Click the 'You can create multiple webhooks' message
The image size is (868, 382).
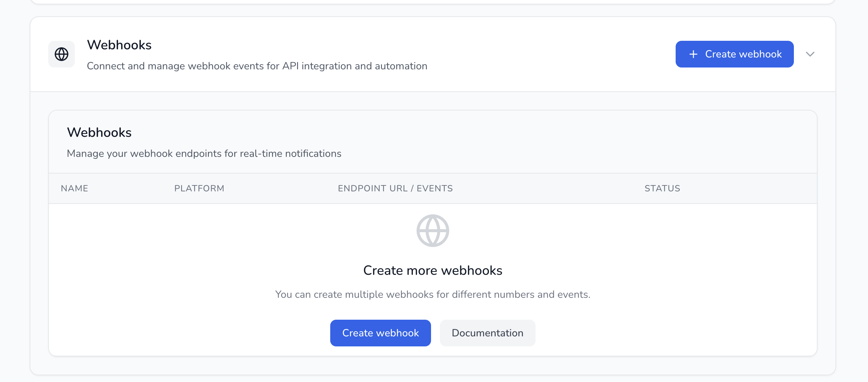click(x=433, y=294)
